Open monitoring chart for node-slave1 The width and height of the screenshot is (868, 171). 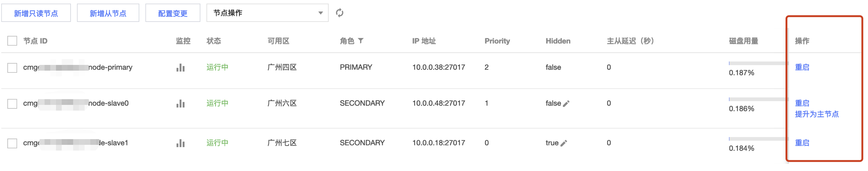pyautogui.click(x=181, y=143)
